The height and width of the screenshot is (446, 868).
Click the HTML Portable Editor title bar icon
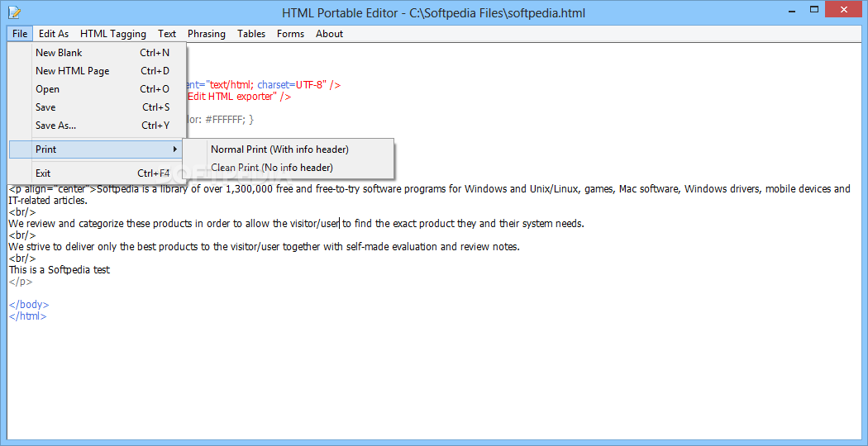click(15, 12)
